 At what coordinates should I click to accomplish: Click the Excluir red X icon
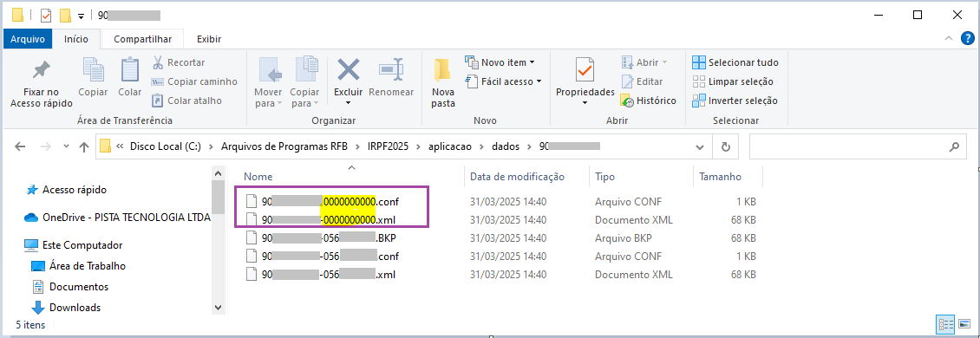click(348, 69)
